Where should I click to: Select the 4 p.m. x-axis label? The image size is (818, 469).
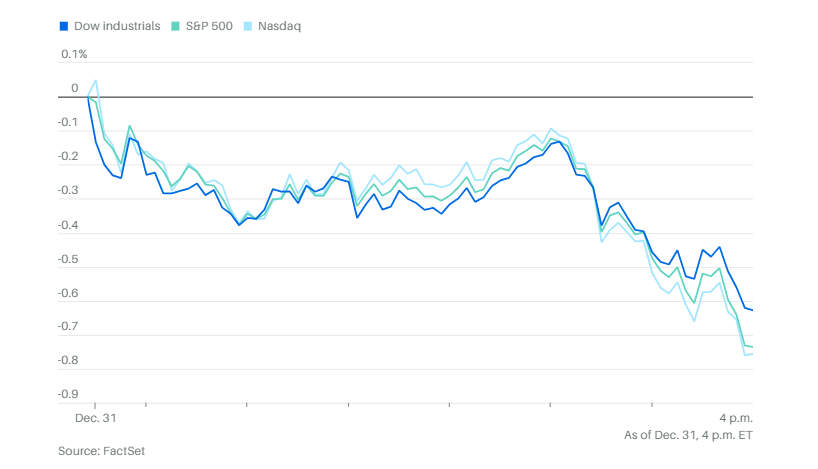(735, 418)
